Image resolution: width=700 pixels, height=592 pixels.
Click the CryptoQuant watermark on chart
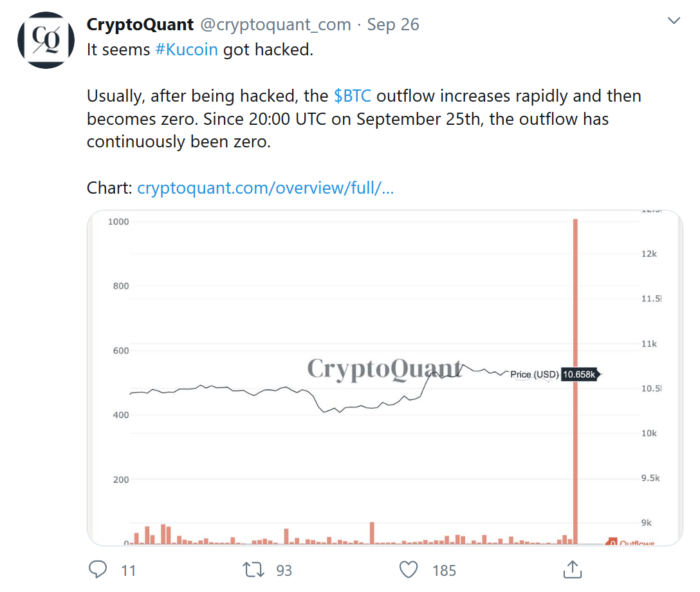coord(384,369)
